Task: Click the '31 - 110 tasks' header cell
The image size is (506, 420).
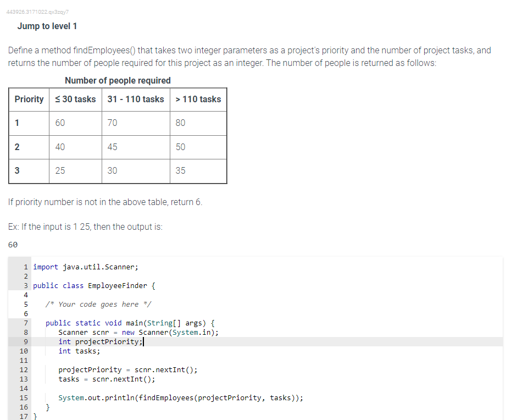Action: 136,100
